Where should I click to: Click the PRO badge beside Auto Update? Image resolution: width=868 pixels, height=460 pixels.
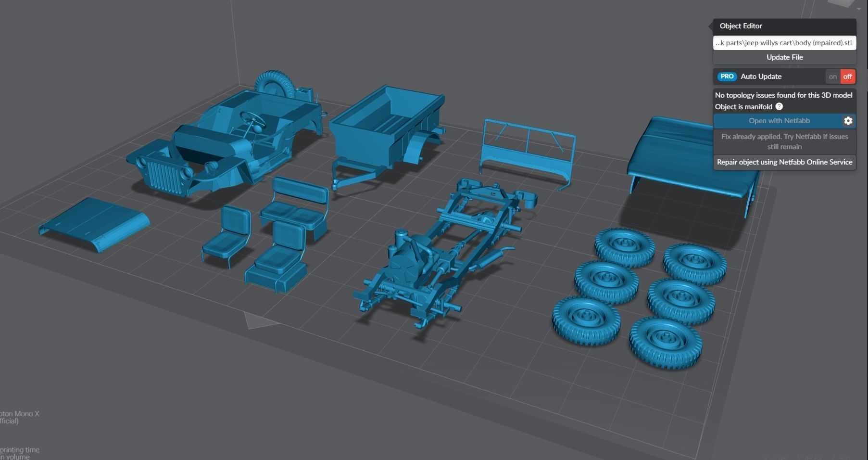(x=727, y=77)
